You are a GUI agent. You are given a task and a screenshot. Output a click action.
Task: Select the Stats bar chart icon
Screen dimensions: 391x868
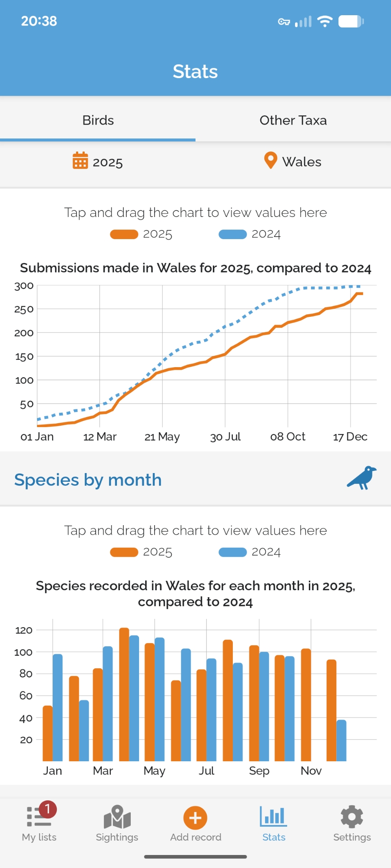274,816
